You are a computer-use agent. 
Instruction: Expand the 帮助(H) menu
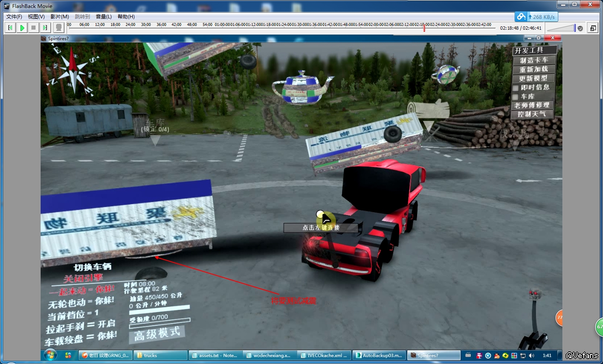pyautogui.click(x=126, y=17)
